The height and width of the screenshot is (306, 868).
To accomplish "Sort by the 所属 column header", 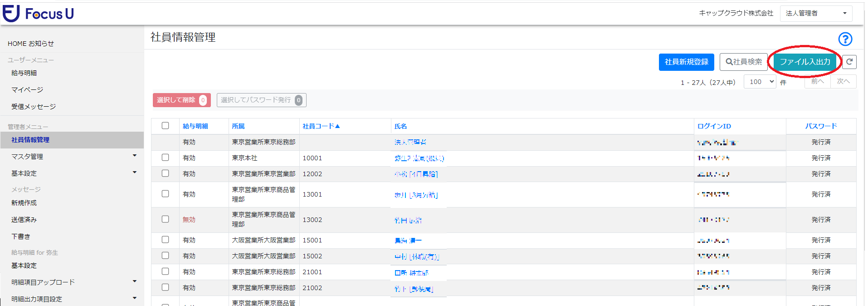I will click(238, 126).
